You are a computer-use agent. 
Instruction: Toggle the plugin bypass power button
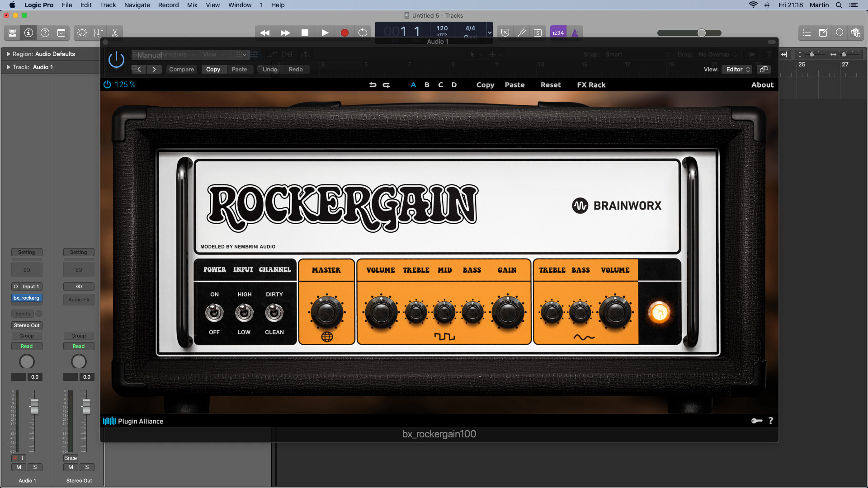116,60
